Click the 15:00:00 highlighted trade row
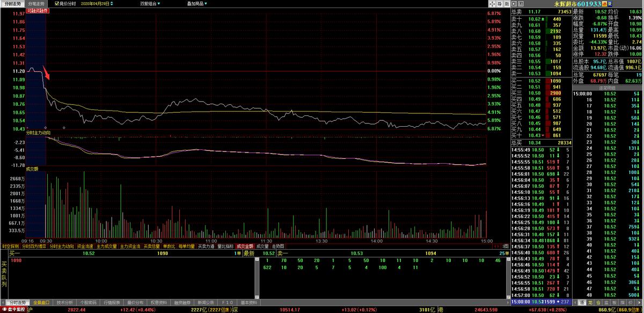Viewport: 644px width, 313px height. (541, 302)
